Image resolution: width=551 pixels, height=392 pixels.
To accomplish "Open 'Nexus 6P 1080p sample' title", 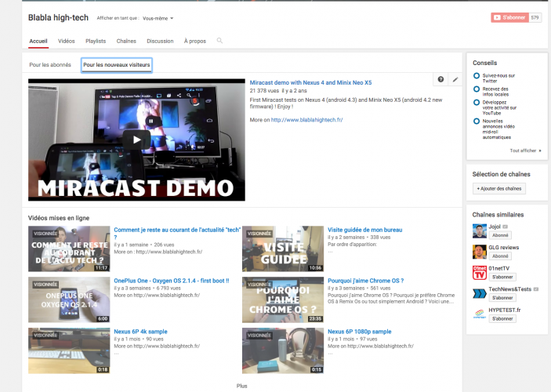I will (x=360, y=332).
